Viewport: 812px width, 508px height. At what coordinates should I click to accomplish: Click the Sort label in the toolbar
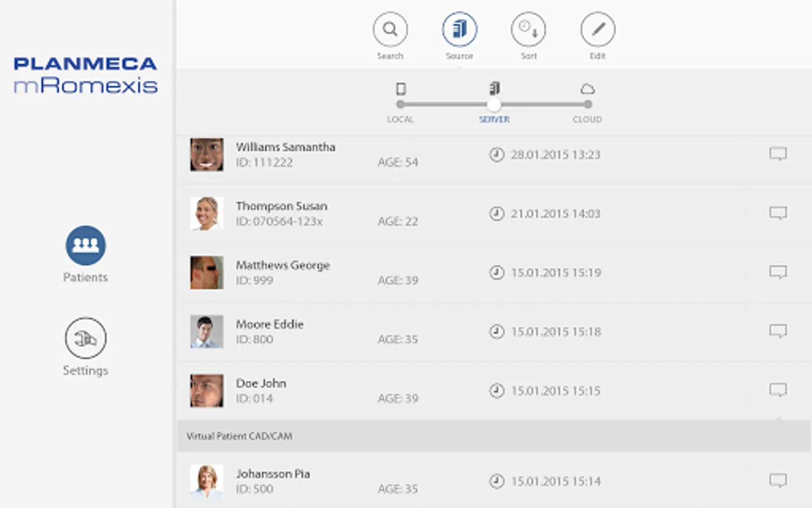[x=529, y=56]
